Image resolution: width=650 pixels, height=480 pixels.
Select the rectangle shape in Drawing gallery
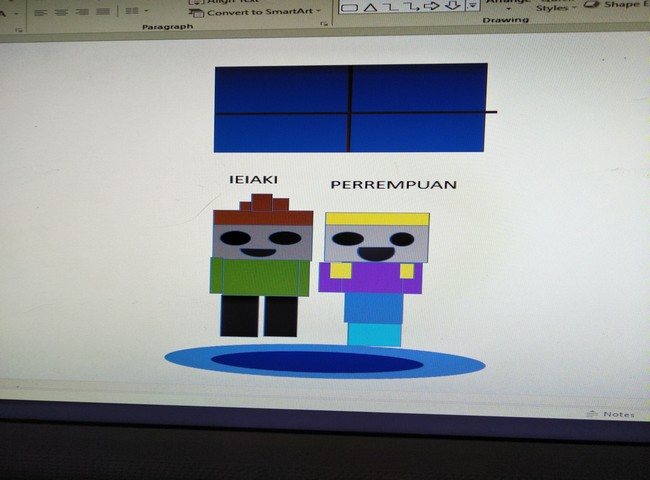(x=350, y=7)
